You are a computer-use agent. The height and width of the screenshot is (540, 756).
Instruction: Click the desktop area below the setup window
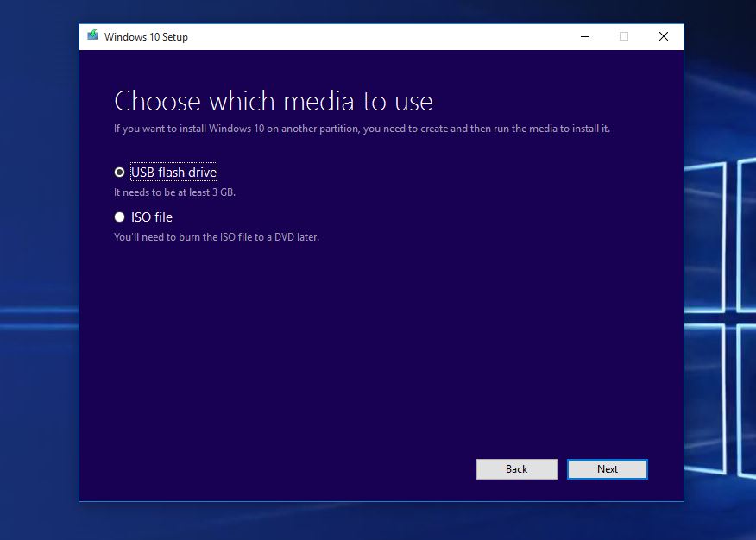380,521
